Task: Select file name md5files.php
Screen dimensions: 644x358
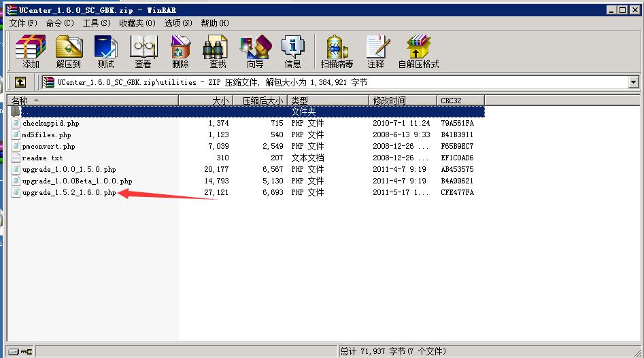Action: [x=46, y=135]
